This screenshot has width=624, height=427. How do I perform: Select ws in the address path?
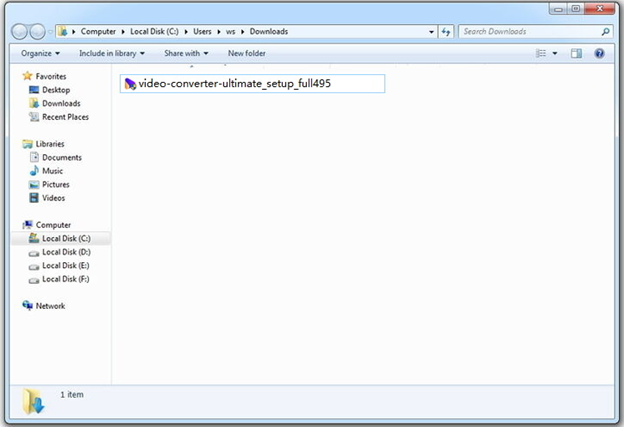click(x=230, y=31)
